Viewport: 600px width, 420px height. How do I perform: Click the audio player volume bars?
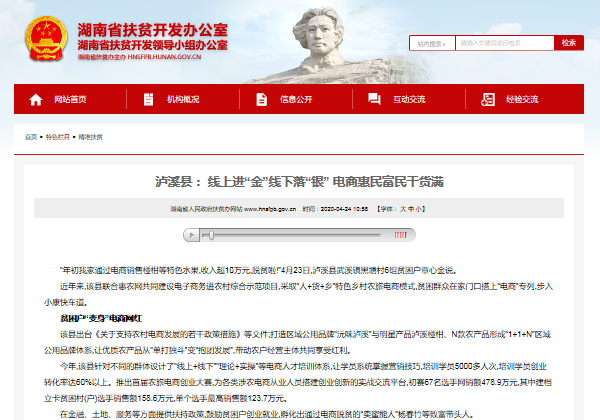[400, 235]
